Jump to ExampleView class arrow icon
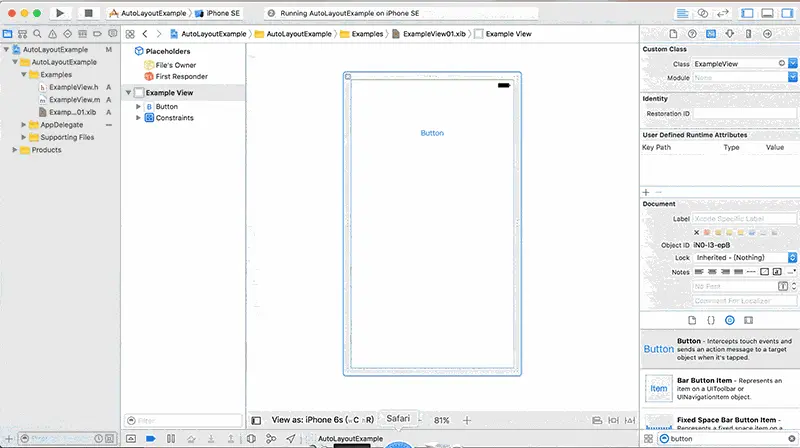 (x=782, y=63)
